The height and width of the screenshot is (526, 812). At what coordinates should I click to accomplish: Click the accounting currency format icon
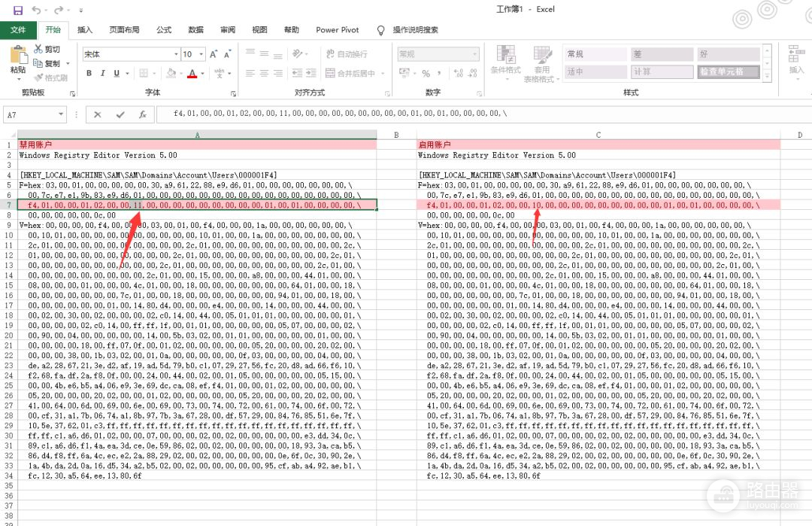404,73
